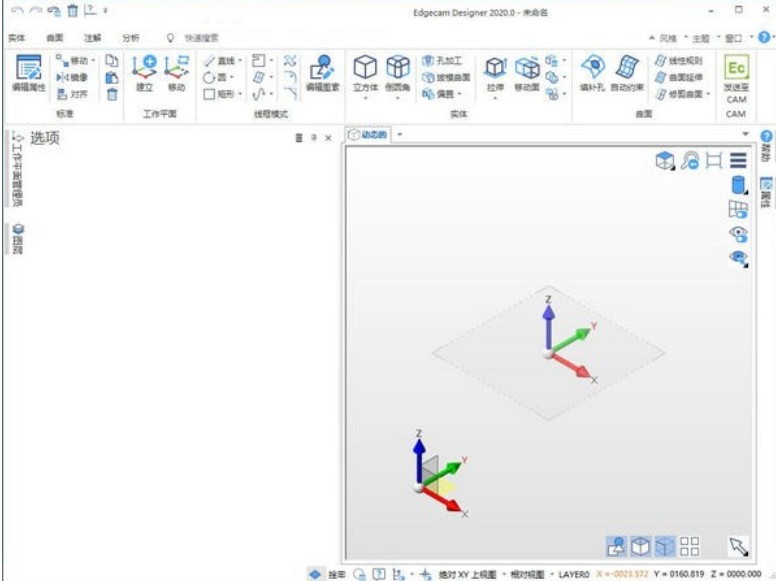Open the 主题 theme menu
The height and width of the screenshot is (581, 776).
[x=701, y=38]
